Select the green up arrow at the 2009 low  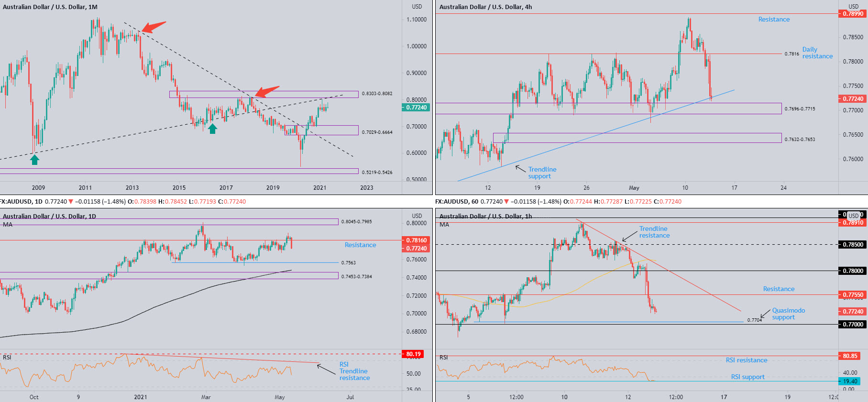(x=34, y=160)
